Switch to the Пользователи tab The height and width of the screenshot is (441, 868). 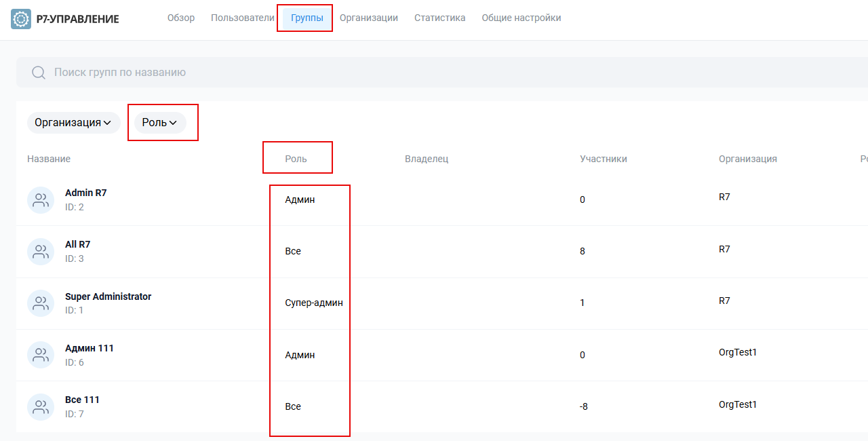point(242,18)
